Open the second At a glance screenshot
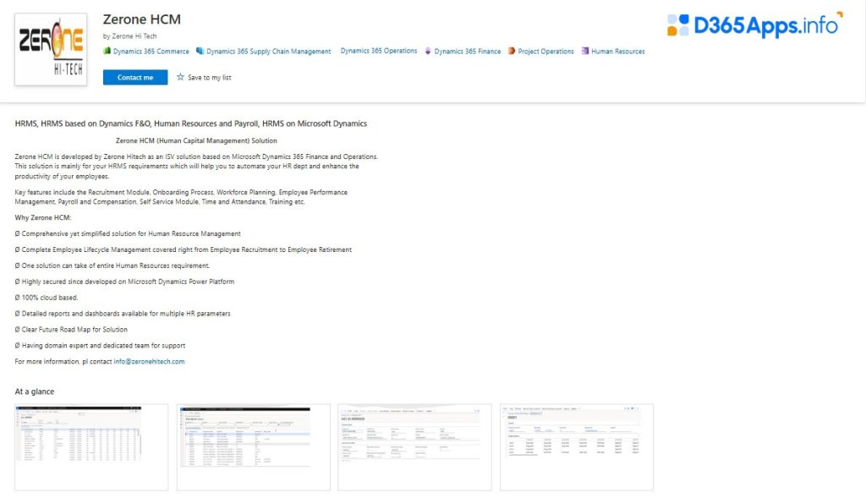 pyautogui.click(x=254, y=447)
